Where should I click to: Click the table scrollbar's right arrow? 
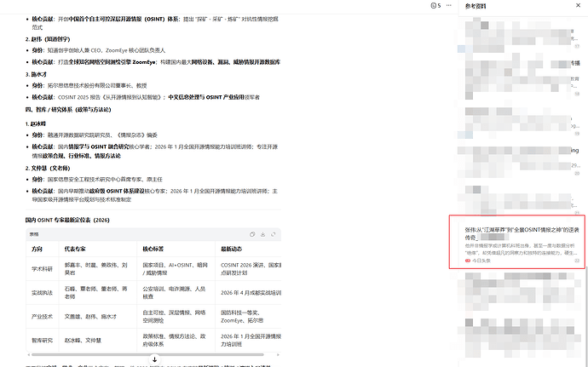tap(278, 354)
